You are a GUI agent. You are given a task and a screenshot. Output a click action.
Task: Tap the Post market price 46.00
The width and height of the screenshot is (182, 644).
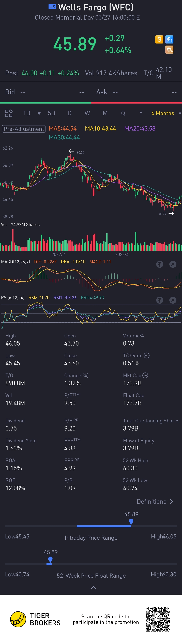[x=29, y=73]
